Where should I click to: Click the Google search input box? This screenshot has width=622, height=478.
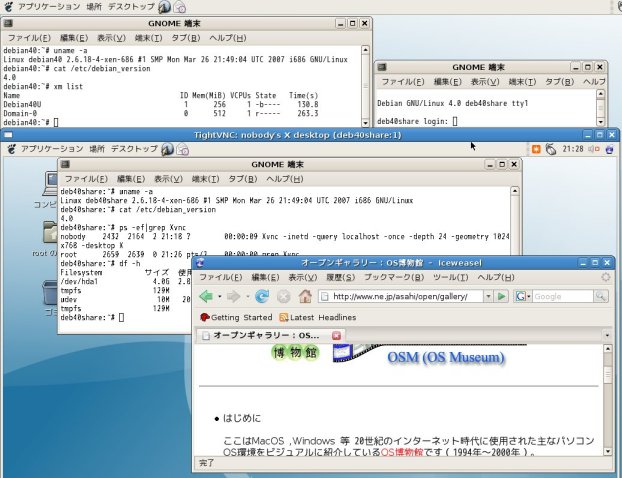coord(563,296)
